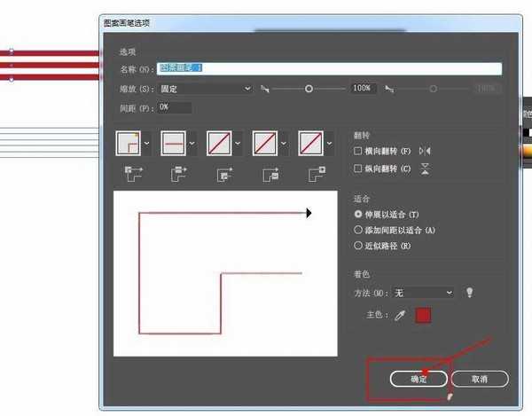Enable the 纵向翻转 (C) checkbox
Image resolution: width=532 pixels, height=416 pixels.
tap(357, 169)
